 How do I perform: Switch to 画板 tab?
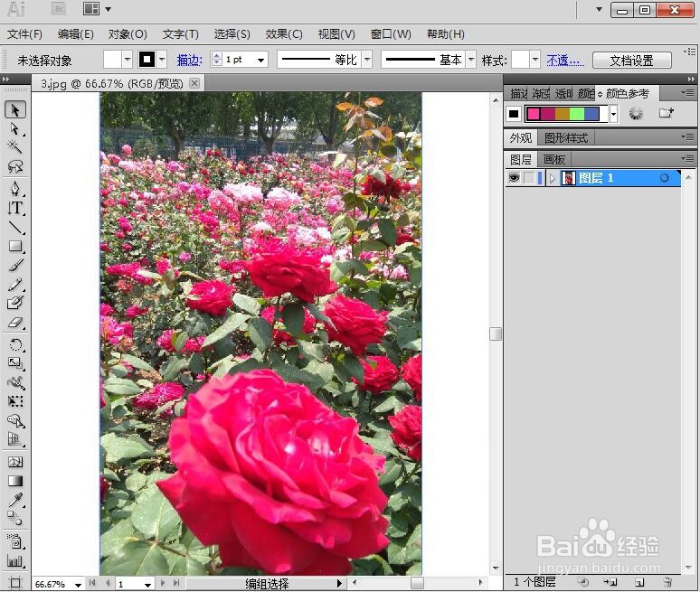554,159
